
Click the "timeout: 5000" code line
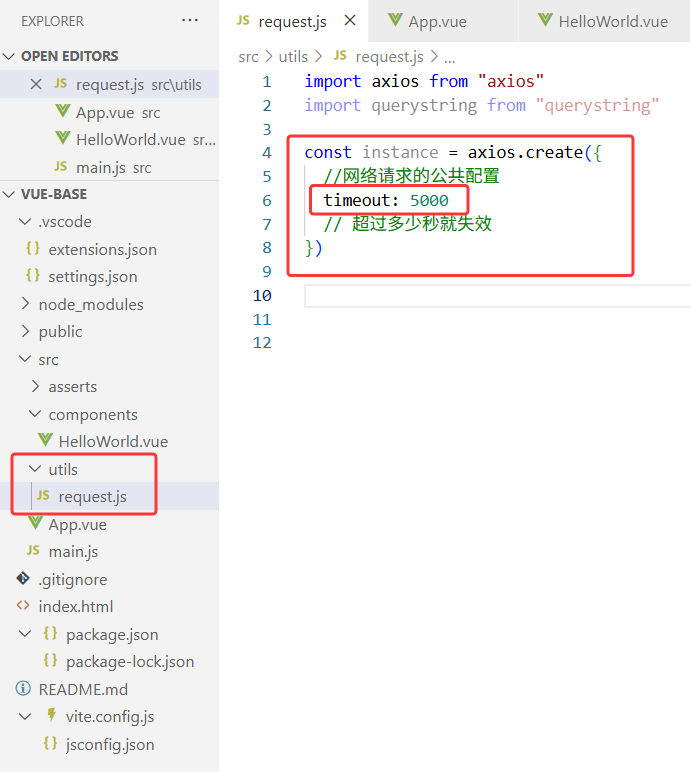click(x=386, y=200)
